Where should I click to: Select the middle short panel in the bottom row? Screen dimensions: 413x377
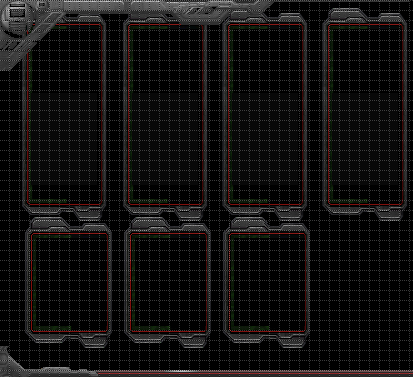pyautogui.click(x=168, y=283)
